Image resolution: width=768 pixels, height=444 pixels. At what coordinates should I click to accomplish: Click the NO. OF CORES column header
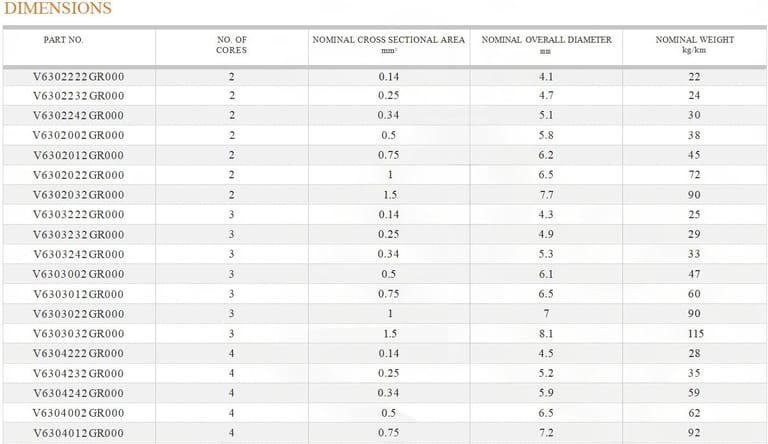click(x=232, y=44)
